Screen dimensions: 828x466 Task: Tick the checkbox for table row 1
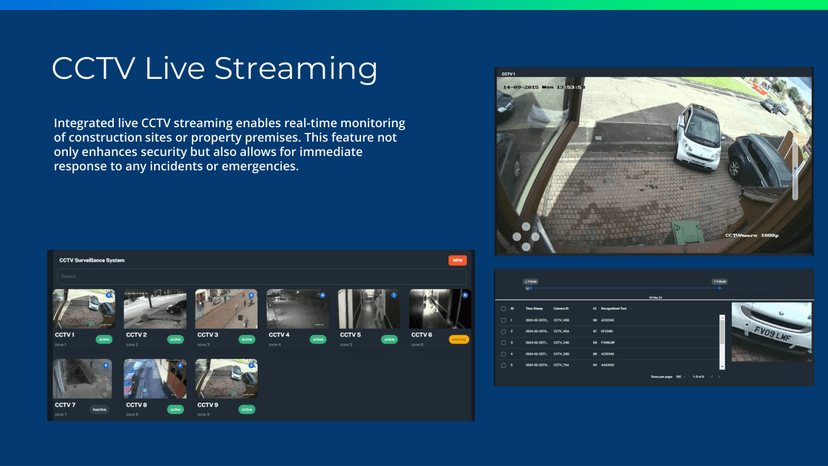point(503,319)
